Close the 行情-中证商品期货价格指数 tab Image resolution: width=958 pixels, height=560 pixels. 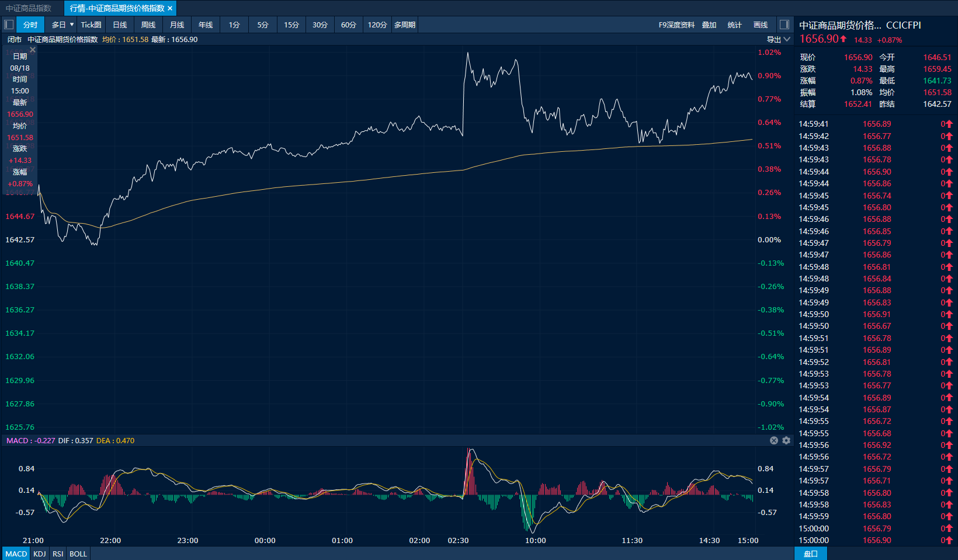[x=170, y=8]
